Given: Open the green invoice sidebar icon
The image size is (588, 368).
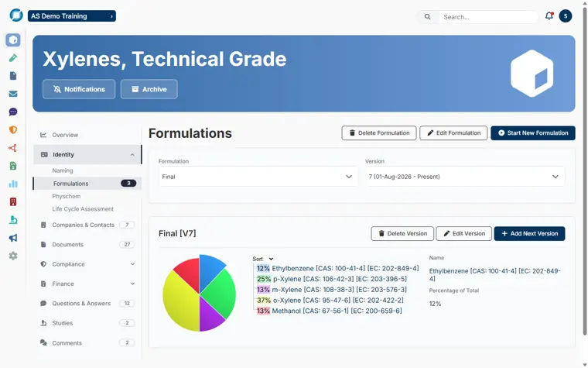Looking at the screenshot, I should [13, 166].
